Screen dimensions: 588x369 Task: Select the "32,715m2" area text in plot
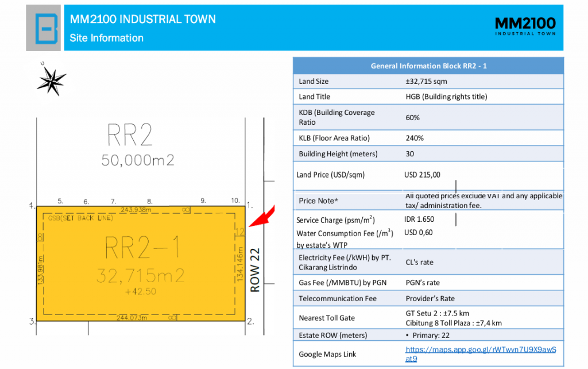(x=141, y=275)
